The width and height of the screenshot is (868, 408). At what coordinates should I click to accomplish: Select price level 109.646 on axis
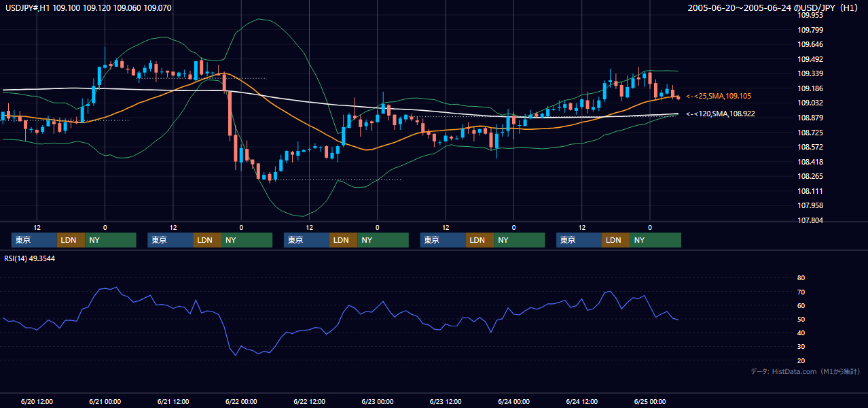pos(810,44)
